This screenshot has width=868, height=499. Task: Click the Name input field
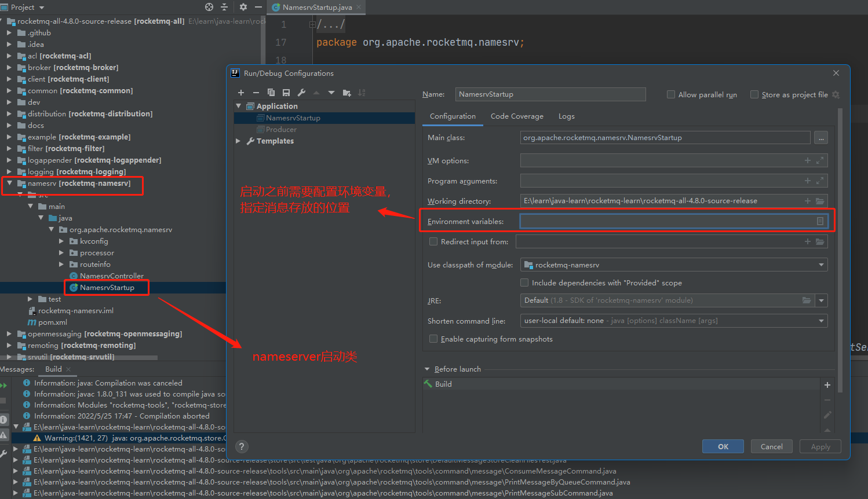550,94
